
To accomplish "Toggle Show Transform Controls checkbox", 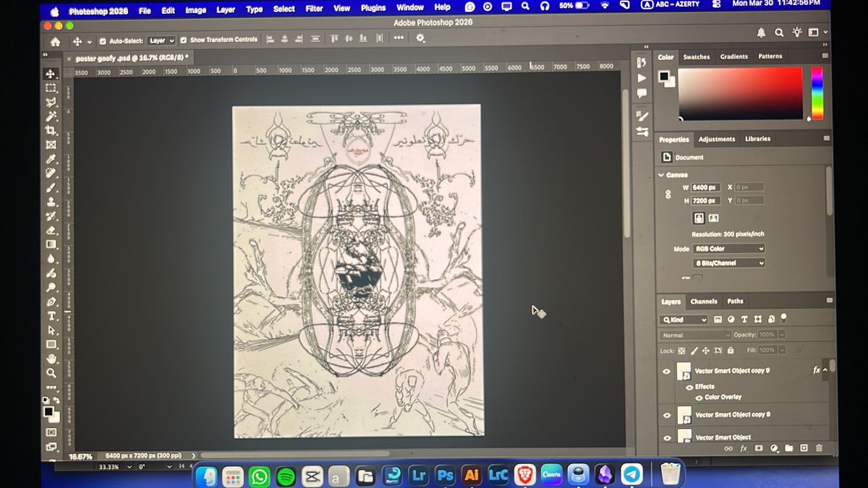I will click(184, 40).
